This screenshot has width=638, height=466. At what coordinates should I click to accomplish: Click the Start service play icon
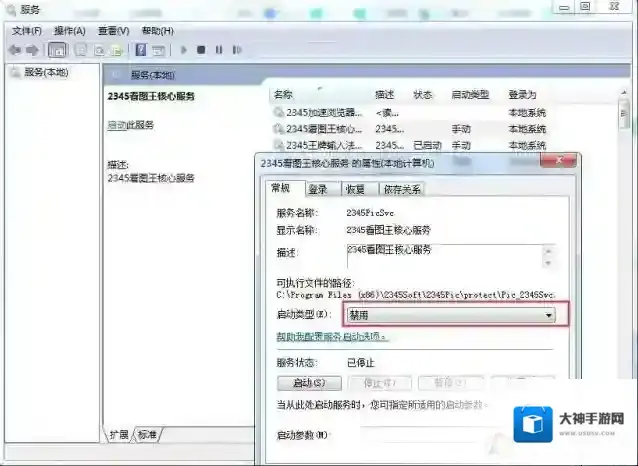(184, 50)
